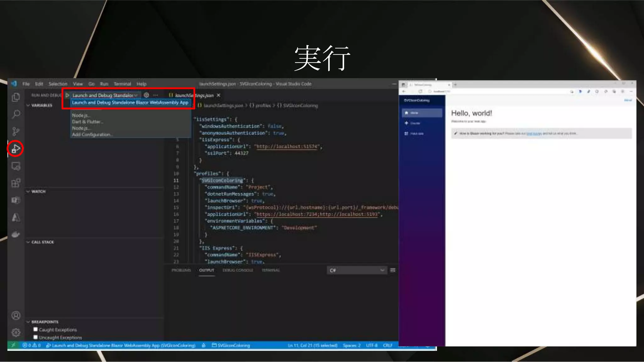This screenshot has height=362, width=644.
Task: Open the Terminal menu
Action: pos(122,84)
